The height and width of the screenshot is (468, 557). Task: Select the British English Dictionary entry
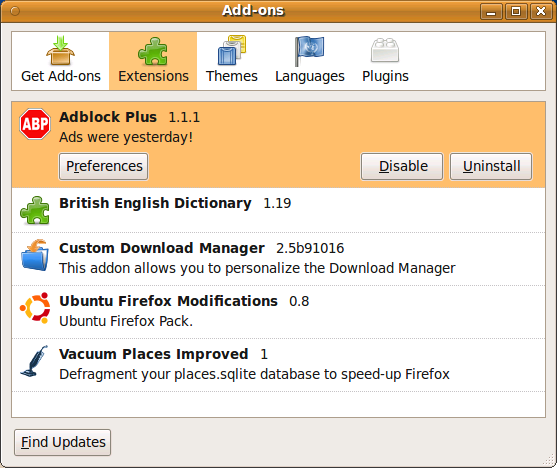pyautogui.click(x=278, y=210)
